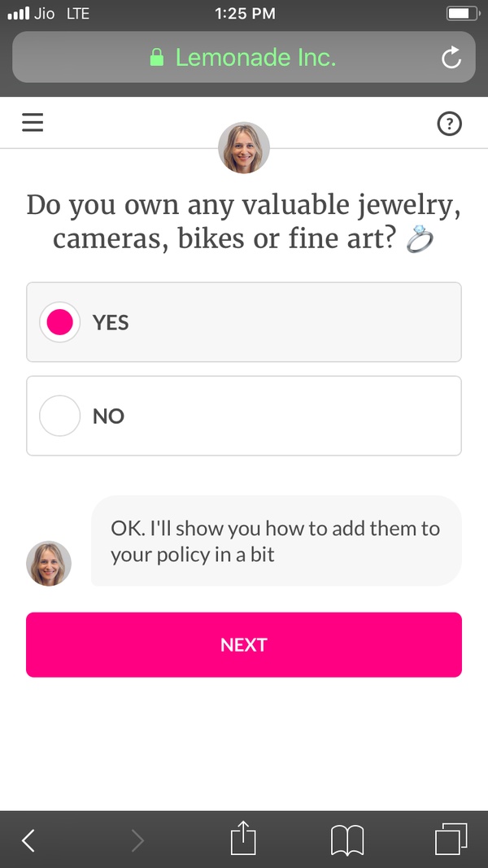Click the small avatar beside the chat message
This screenshot has height=868, width=488.
click(50, 563)
